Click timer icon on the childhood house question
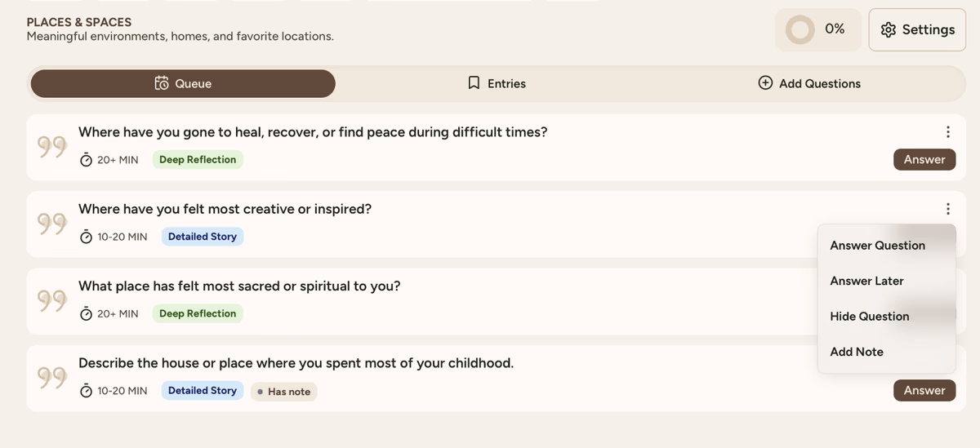The height and width of the screenshot is (448, 980). click(87, 391)
